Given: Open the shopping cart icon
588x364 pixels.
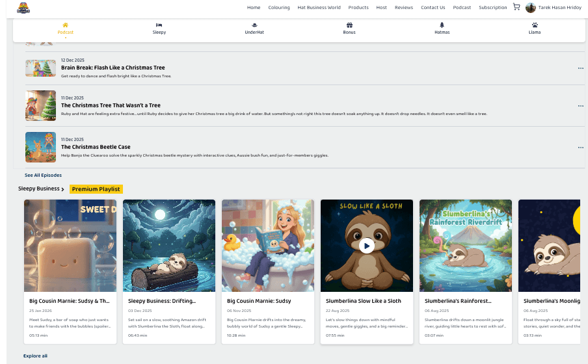Looking at the screenshot, I should pos(516,7).
